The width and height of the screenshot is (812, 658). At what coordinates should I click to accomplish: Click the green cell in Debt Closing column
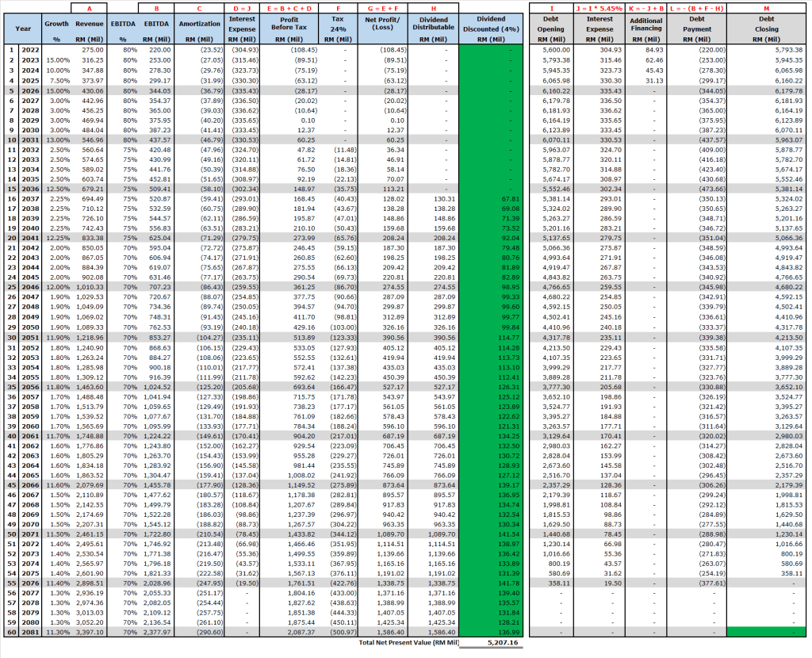click(768, 632)
